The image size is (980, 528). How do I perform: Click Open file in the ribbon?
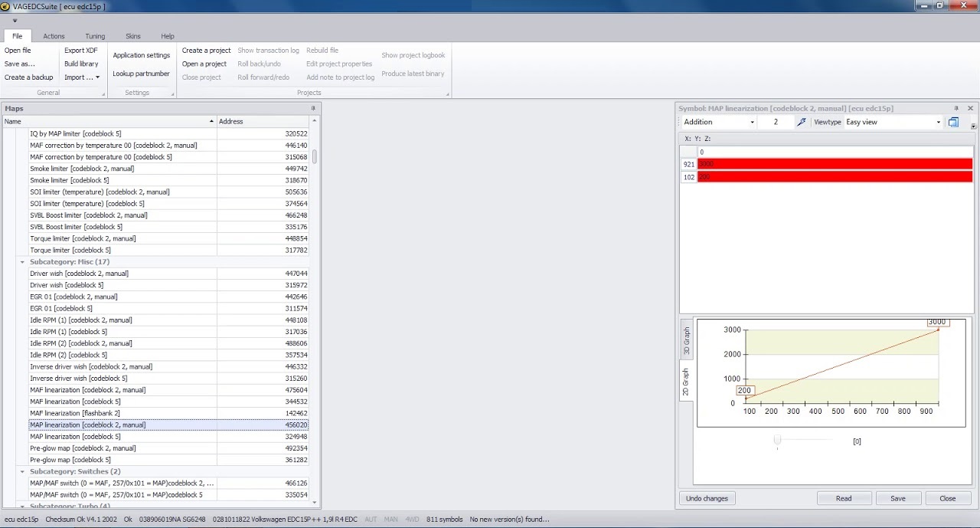point(18,51)
